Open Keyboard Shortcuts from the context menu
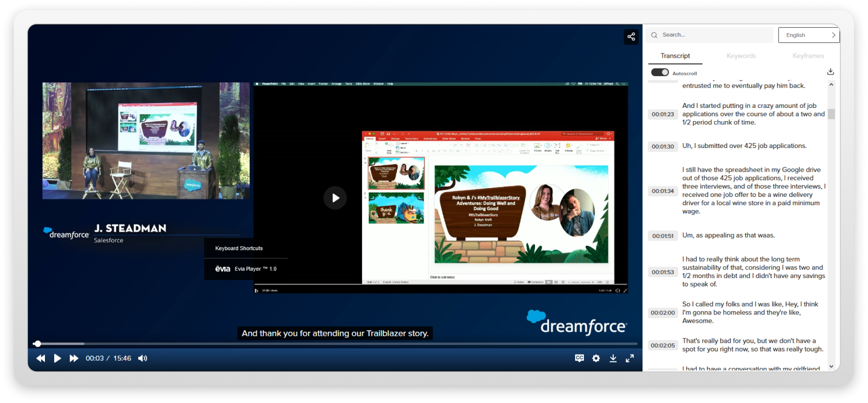 tap(239, 248)
